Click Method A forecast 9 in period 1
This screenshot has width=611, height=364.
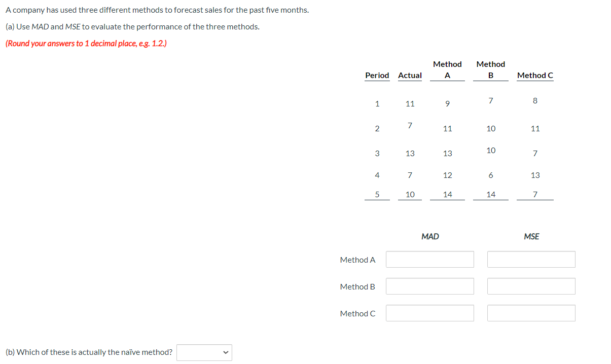coord(447,104)
